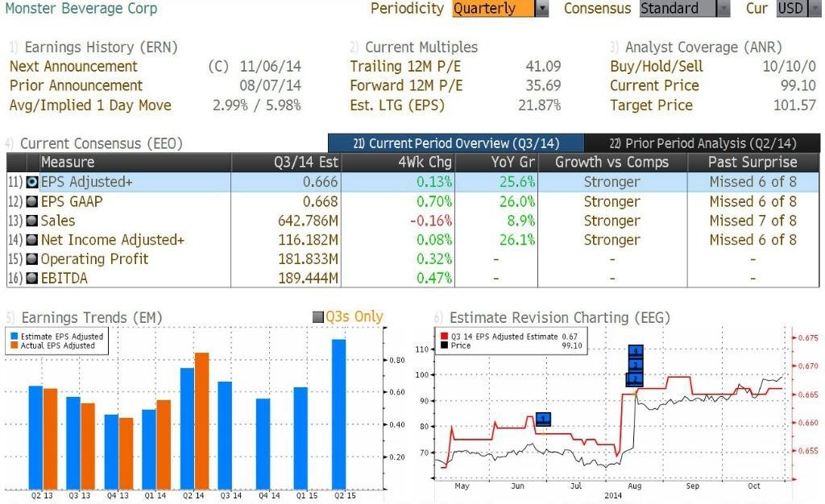The height and width of the screenshot is (504, 825).
Task: Click Current Price value 99.10
Action: click(798, 85)
